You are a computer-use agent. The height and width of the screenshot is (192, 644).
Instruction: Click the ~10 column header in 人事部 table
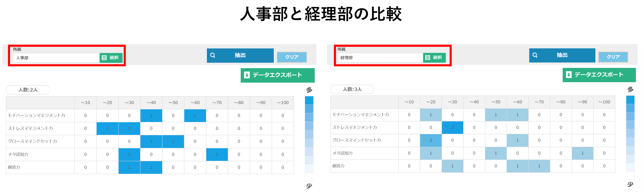tap(85, 103)
